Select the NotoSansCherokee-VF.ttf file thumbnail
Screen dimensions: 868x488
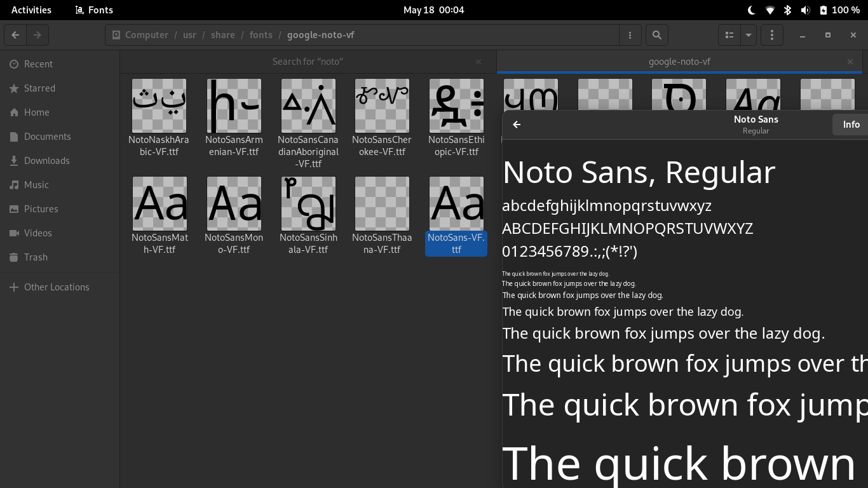(383, 105)
